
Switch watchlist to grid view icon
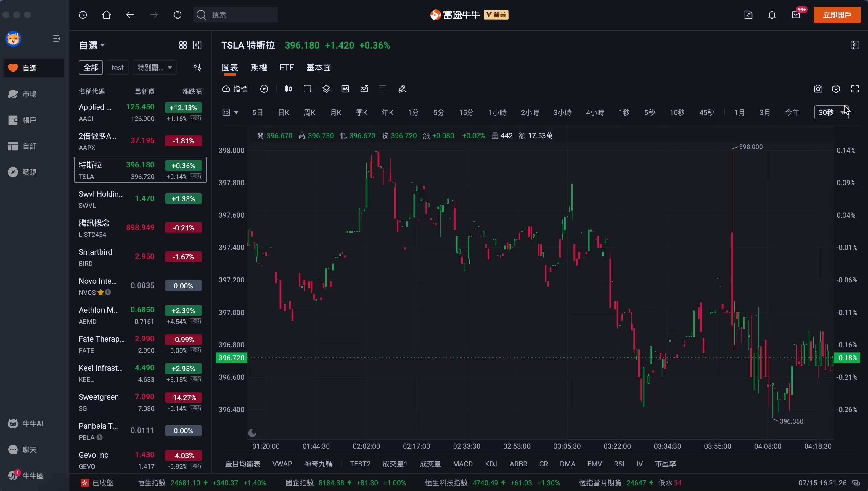coord(183,45)
